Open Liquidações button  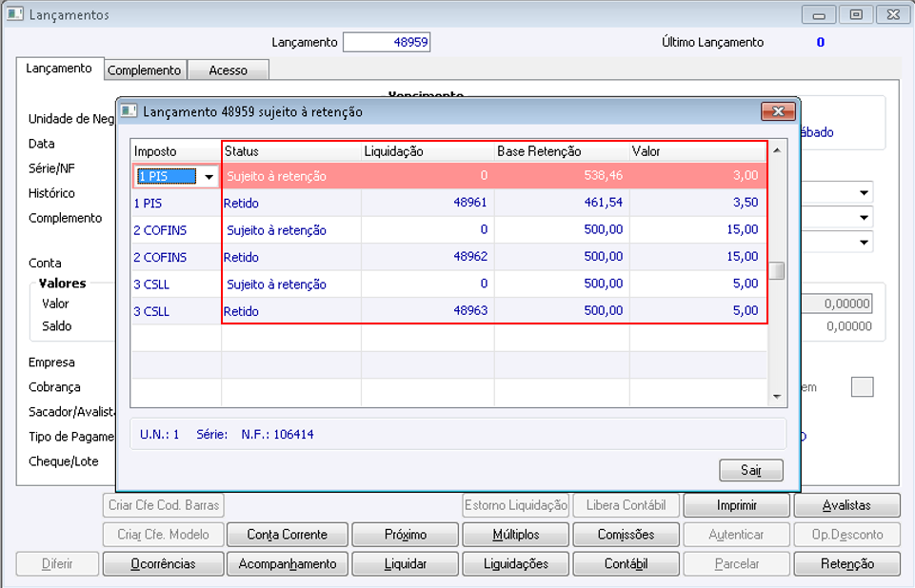[515, 563]
